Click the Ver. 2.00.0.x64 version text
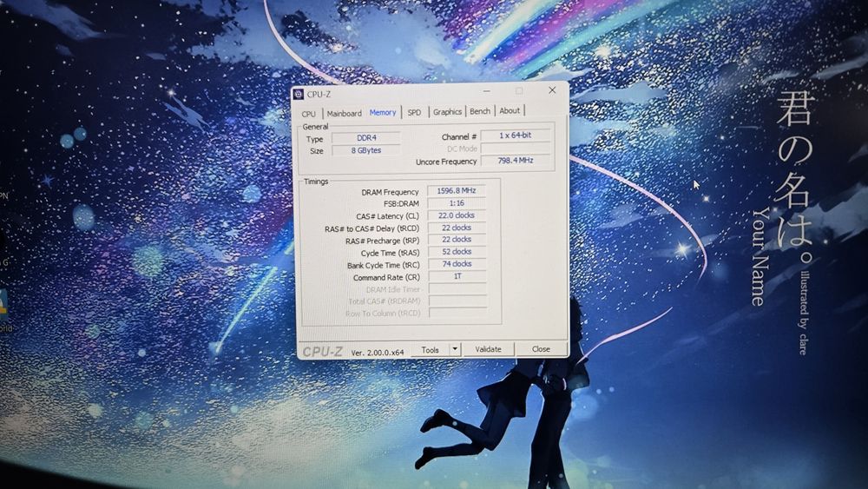Screen dimensions: 868x489 [378, 353]
